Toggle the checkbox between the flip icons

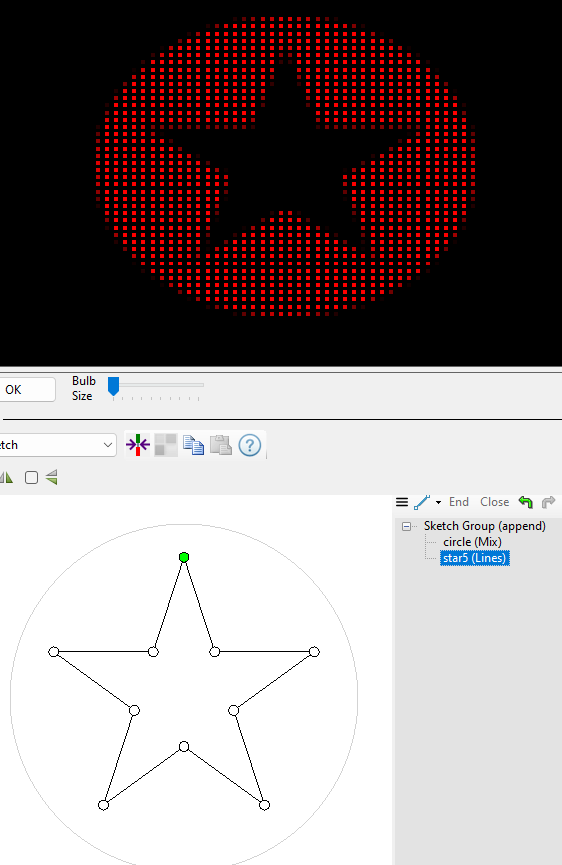point(31,477)
